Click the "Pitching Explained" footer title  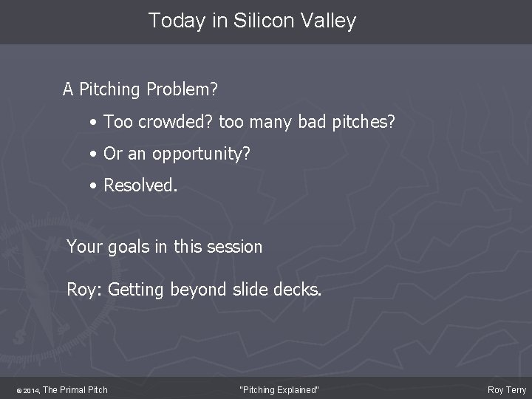click(280, 389)
